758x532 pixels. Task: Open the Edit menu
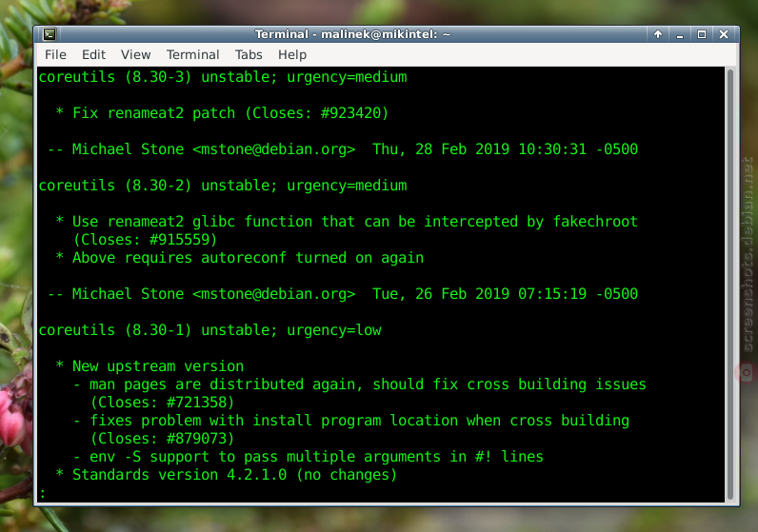93,54
